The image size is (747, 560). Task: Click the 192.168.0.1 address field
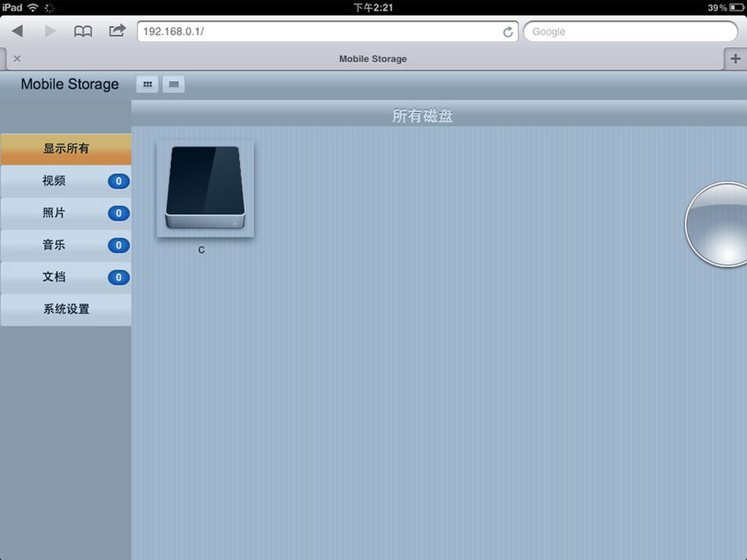coord(327,31)
